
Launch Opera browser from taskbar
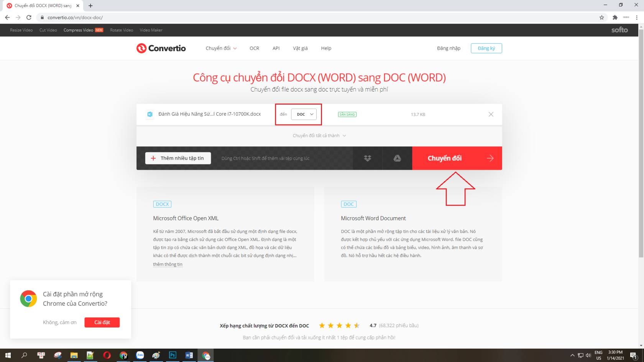click(x=107, y=355)
